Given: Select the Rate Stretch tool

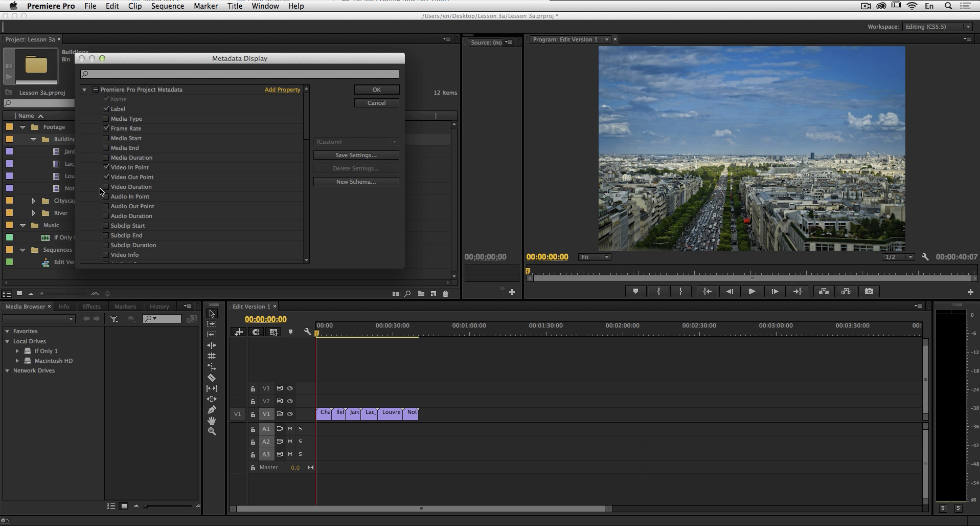Looking at the screenshot, I should [212, 367].
